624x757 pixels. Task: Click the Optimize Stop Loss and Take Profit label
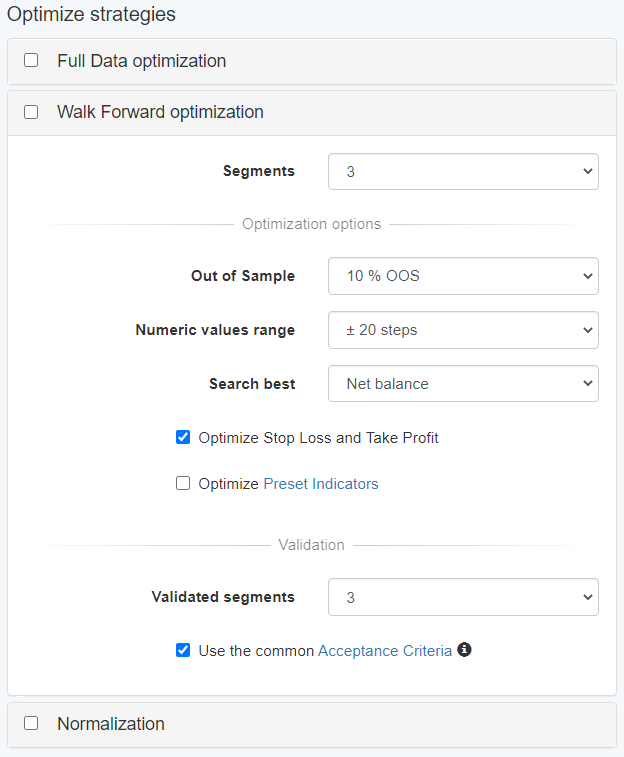point(318,438)
